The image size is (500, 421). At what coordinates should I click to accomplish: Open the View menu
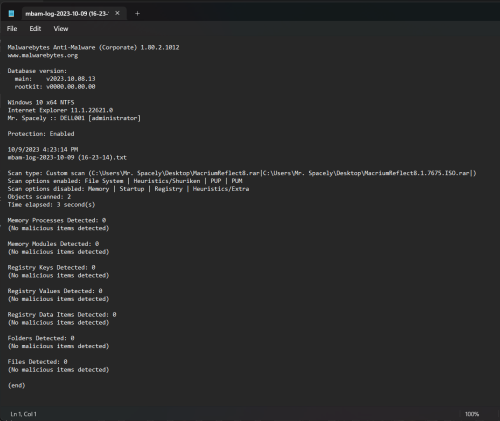[61, 29]
